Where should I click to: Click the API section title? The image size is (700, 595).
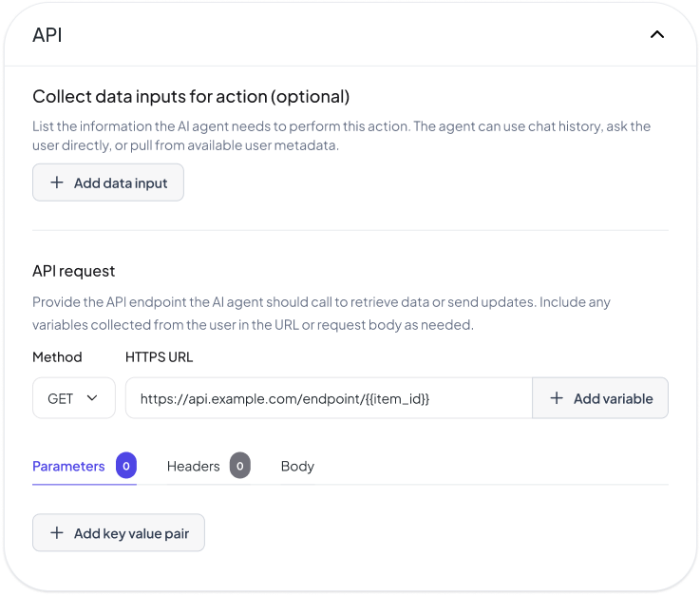[47, 35]
